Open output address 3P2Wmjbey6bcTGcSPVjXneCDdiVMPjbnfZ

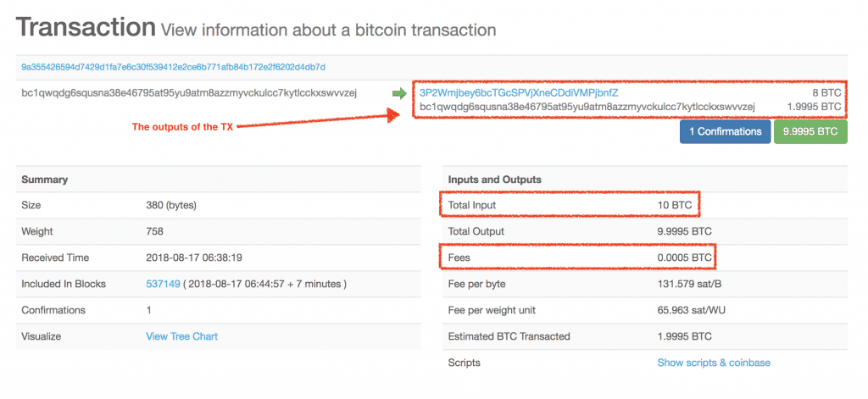[519, 92]
